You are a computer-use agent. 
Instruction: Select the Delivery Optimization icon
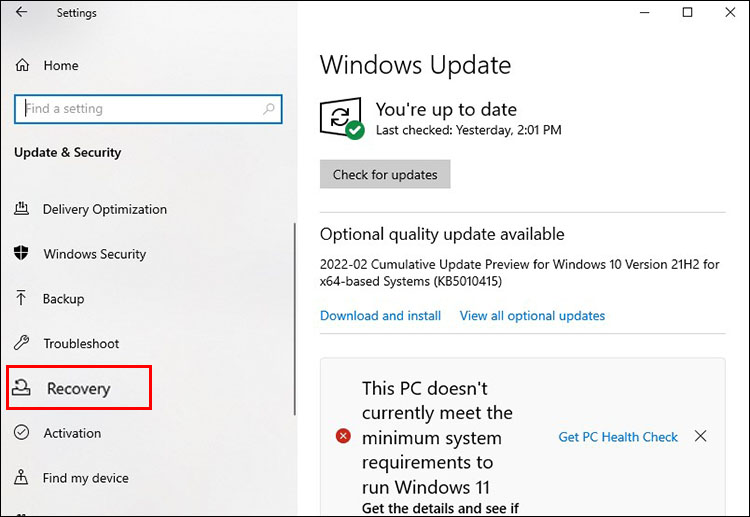click(x=22, y=209)
